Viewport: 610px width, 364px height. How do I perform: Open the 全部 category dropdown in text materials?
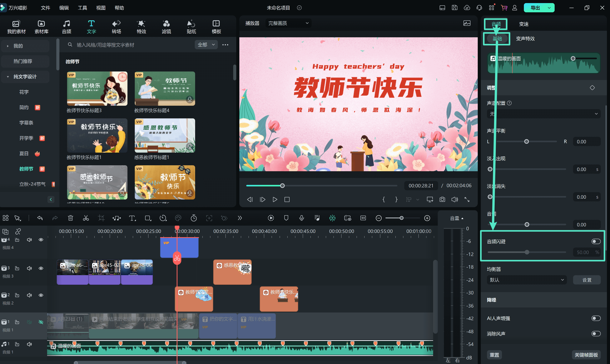(x=206, y=45)
